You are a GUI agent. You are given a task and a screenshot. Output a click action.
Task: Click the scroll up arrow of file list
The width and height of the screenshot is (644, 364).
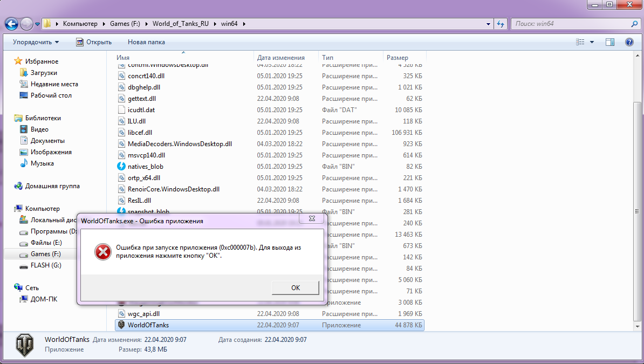pyautogui.click(x=638, y=56)
